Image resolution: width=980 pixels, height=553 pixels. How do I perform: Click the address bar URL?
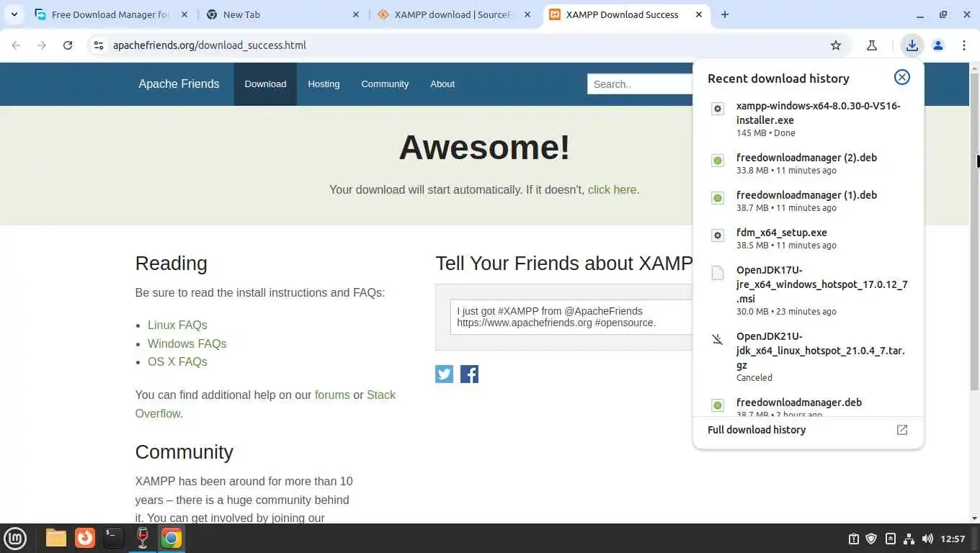click(210, 45)
